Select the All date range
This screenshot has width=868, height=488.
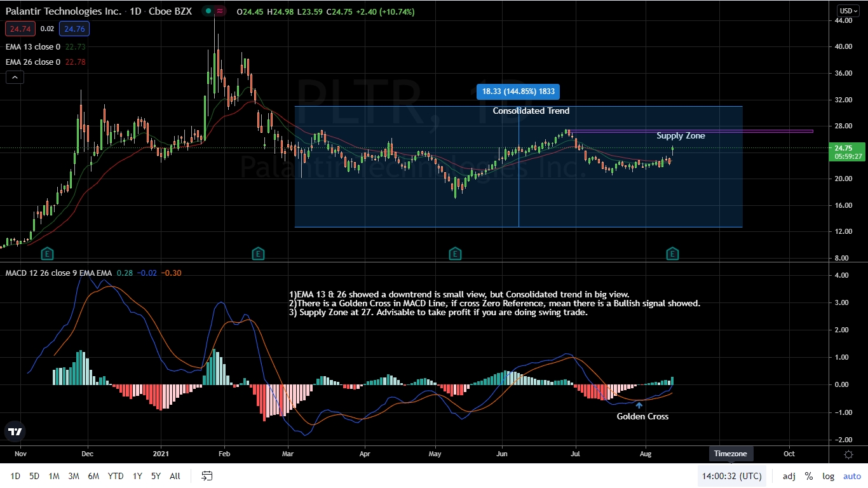point(175,476)
